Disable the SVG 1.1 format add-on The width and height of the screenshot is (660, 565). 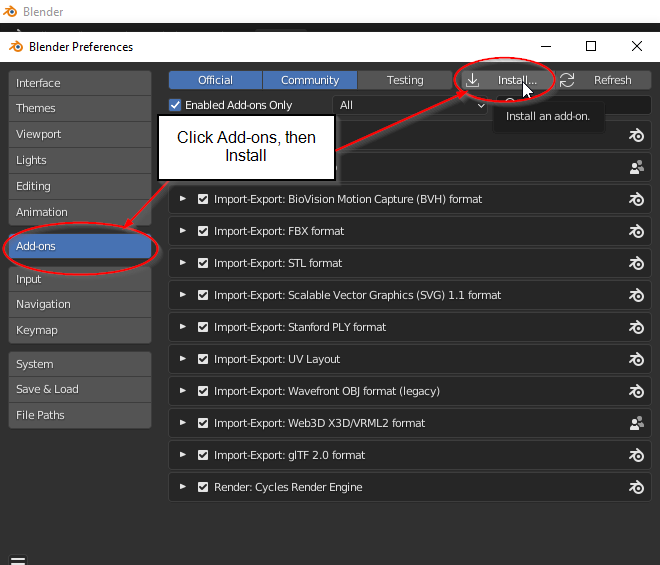point(203,295)
